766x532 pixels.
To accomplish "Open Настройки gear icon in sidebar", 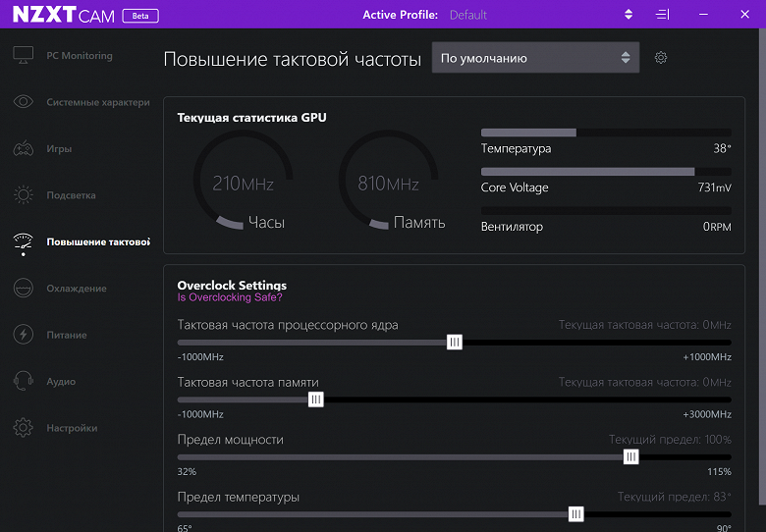I will point(24,428).
